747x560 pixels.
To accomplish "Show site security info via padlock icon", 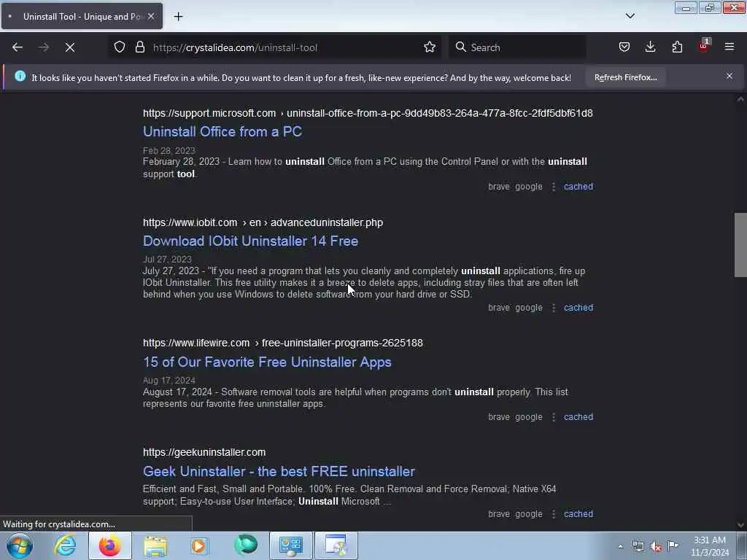I will tap(139, 47).
